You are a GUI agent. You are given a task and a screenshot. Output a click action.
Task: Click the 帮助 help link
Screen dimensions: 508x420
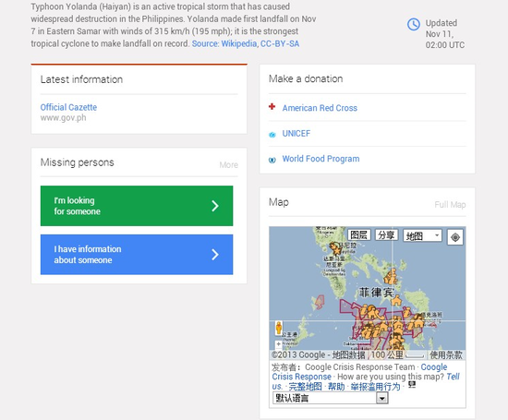click(x=336, y=387)
